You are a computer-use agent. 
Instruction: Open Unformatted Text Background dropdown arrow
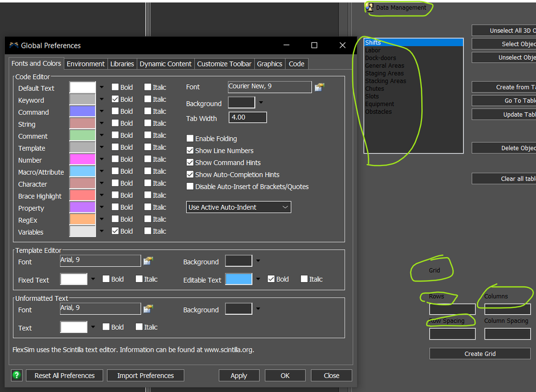[x=258, y=308]
